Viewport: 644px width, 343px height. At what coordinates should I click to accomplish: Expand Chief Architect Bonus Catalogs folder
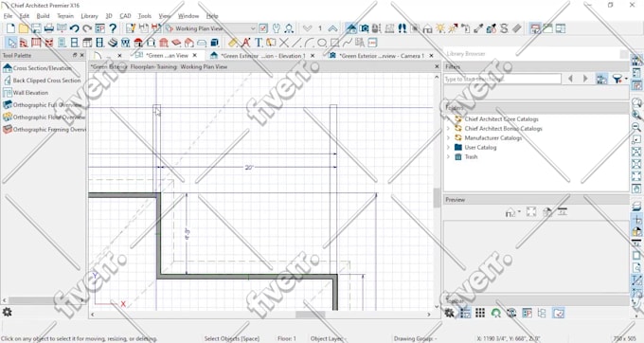[x=448, y=129]
